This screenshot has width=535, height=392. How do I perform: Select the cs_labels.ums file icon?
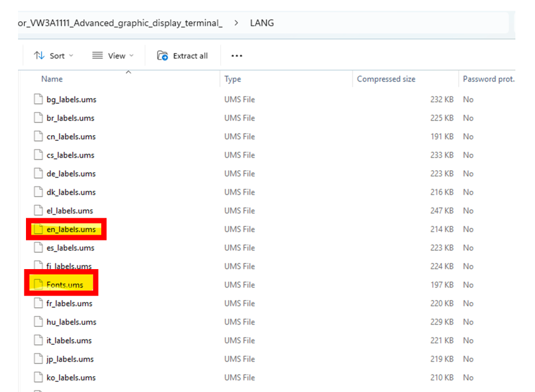39,155
